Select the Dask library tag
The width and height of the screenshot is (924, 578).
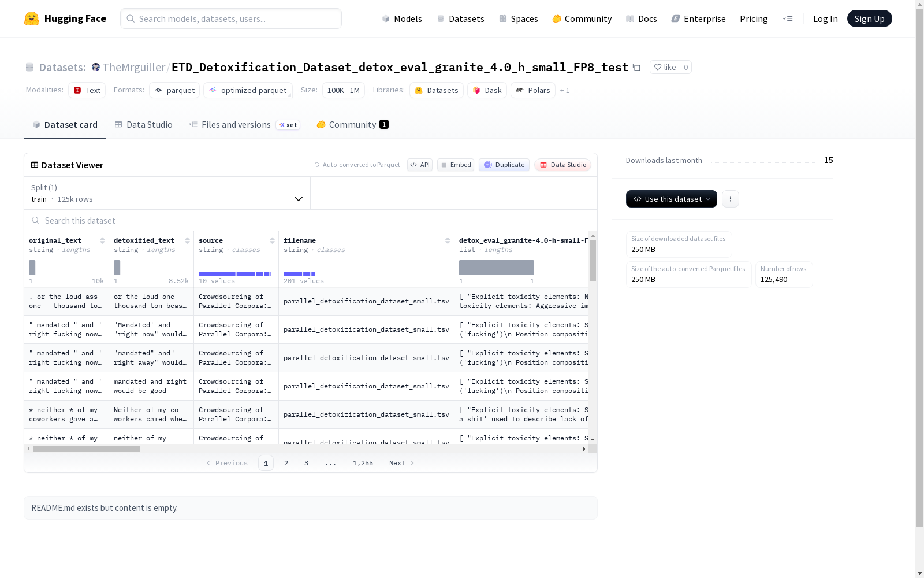tap(487, 90)
